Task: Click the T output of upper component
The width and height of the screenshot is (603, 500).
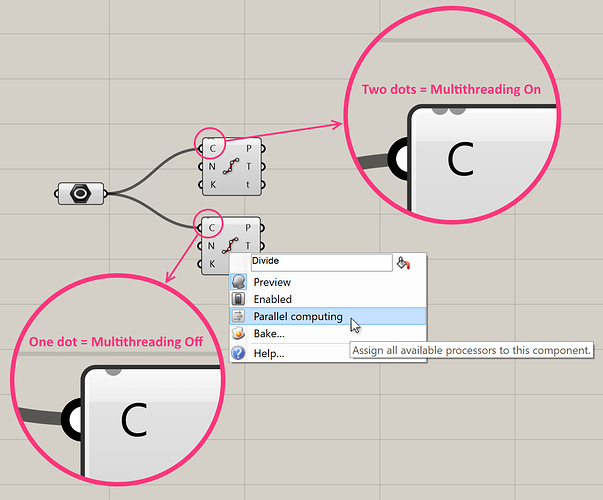Action: (x=249, y=166)
